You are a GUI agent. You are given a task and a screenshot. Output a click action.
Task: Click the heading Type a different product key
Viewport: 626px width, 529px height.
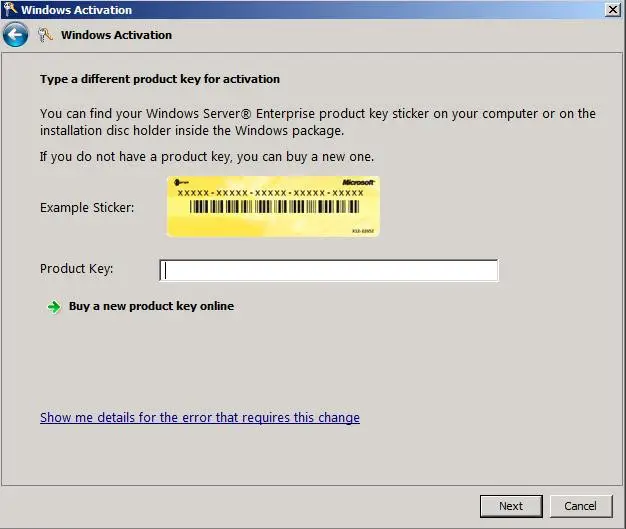coord(160,79)
